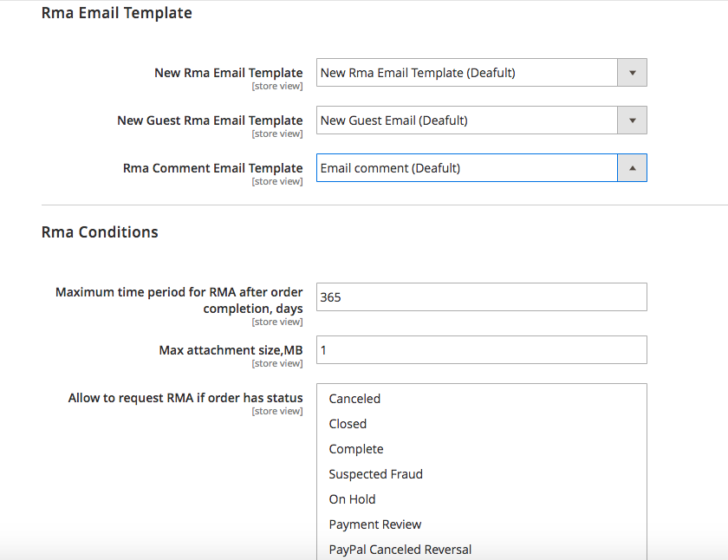Select Email comment (Deafult) combo box

tap(482, 168)
